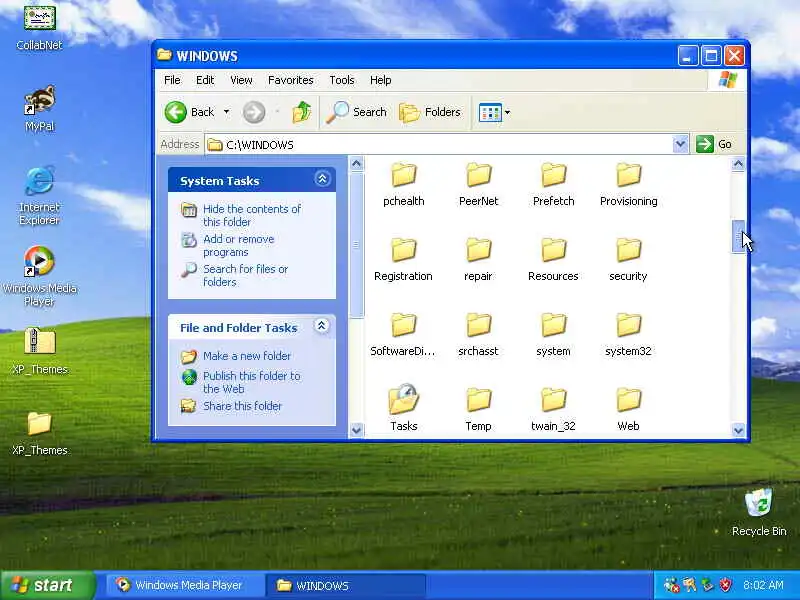Viewport: 800px width, 600px height.
Task: Open the Back button history dropdown arrow
Action: click(226, 112)
